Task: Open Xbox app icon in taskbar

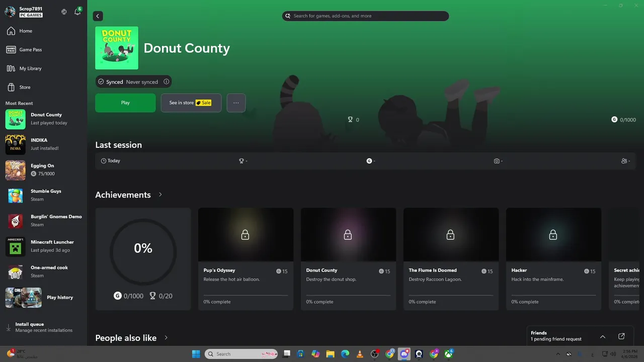Action: [448, 354]
